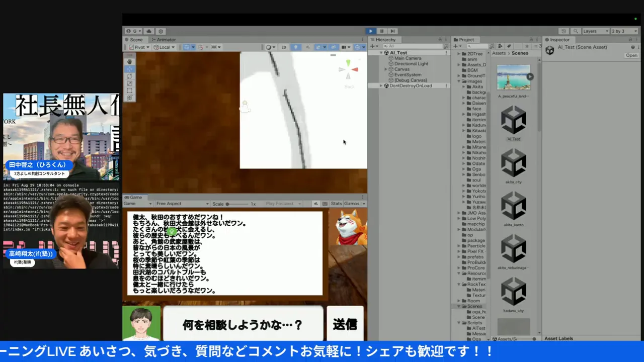This screenshot has width=644, height=362.
Task: Toggle 2D mode in Scene view
Action: click(x=284, y=47)
